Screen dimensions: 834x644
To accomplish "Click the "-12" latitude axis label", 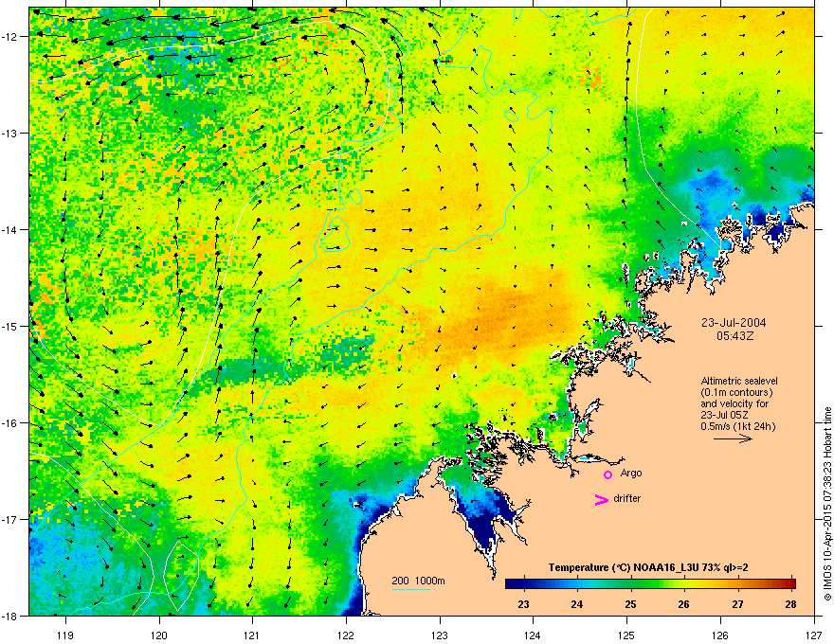I will 9,37.
